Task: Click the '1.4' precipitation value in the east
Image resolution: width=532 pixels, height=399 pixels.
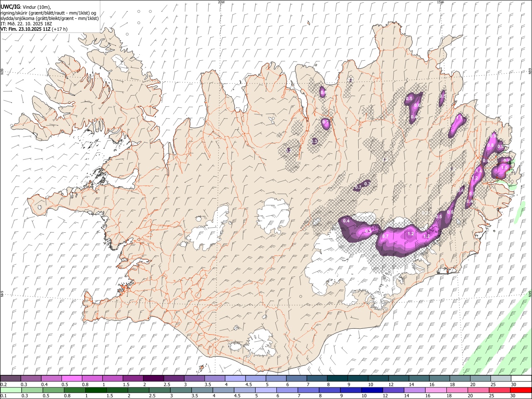Action: pos(478,171)
